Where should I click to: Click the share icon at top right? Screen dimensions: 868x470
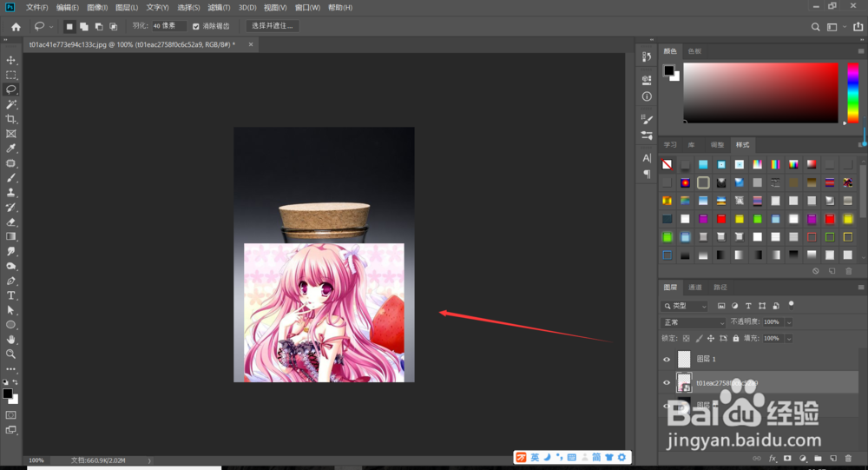click(x=858, y=26)
